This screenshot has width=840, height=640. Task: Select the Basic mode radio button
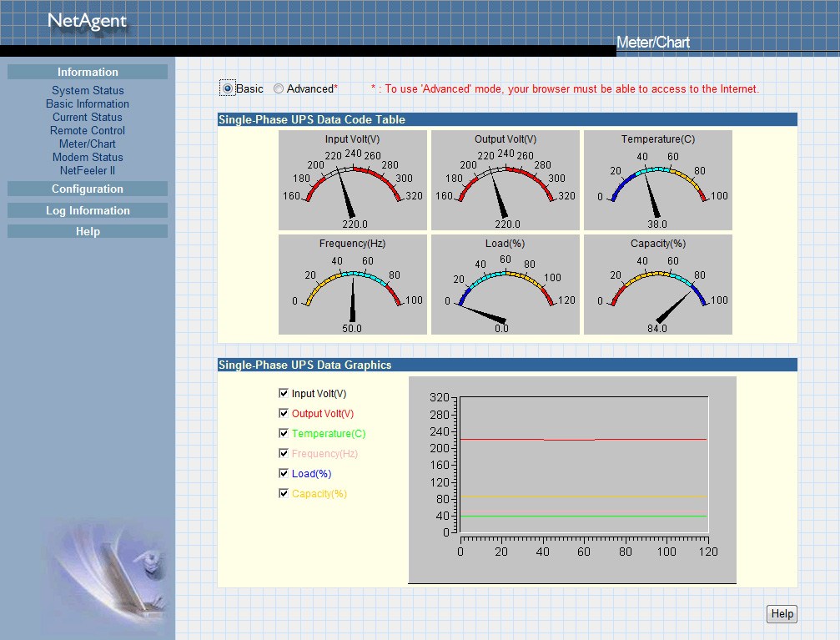click(x=228, y=88)
